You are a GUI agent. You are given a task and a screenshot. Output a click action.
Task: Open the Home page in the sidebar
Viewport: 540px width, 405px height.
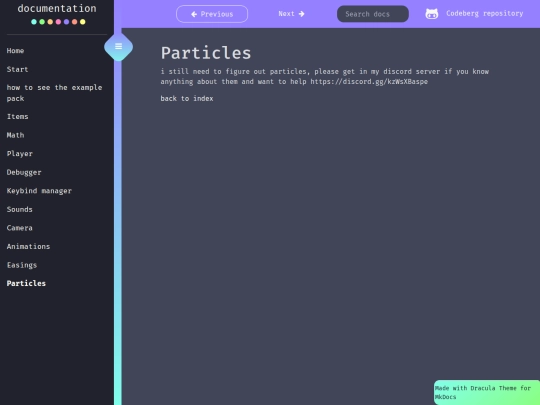pos(15,51)
